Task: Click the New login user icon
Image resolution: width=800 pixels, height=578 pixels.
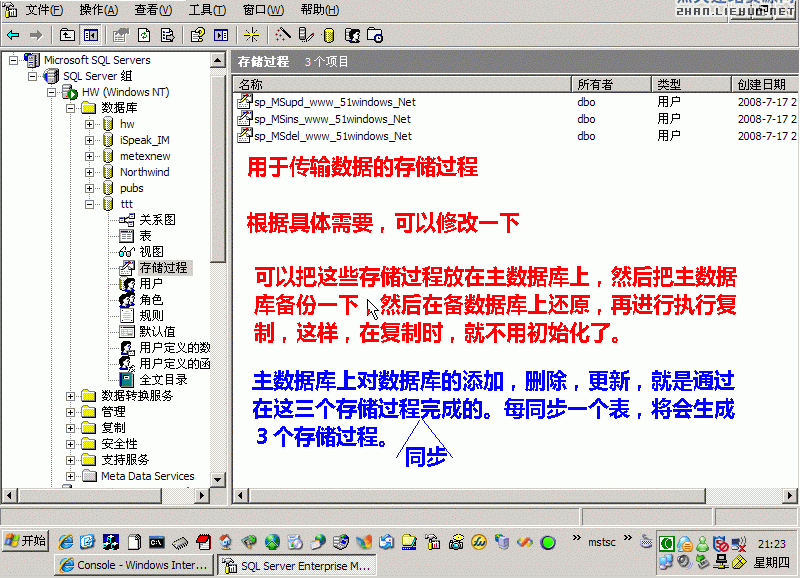Action: click(x=353, y=35)
